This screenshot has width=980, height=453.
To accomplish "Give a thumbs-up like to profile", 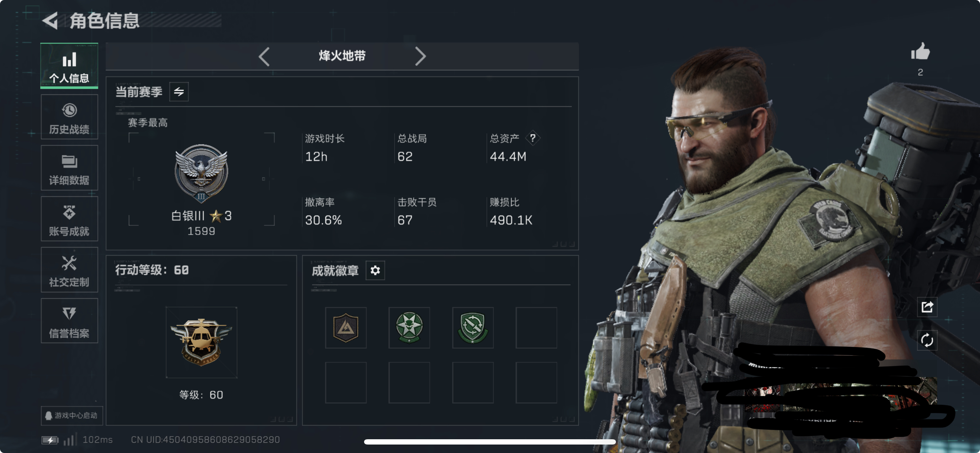I will tap(920, 52).
